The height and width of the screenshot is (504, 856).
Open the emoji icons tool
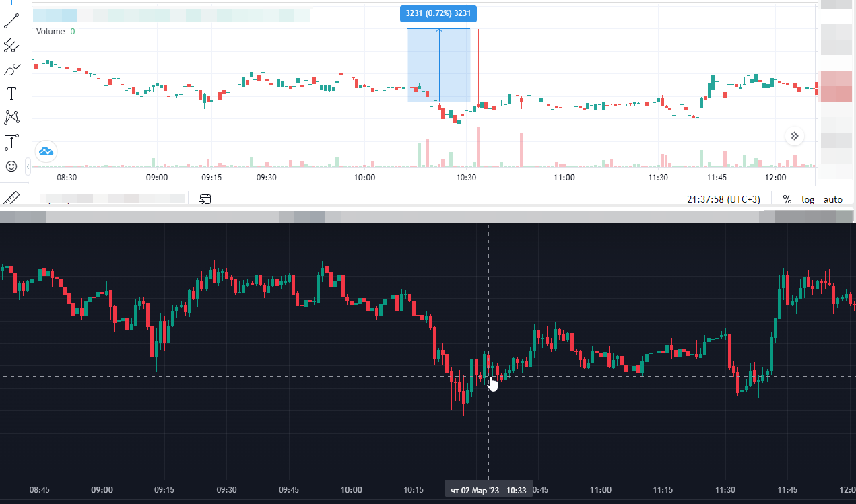(x=12, y=166)
